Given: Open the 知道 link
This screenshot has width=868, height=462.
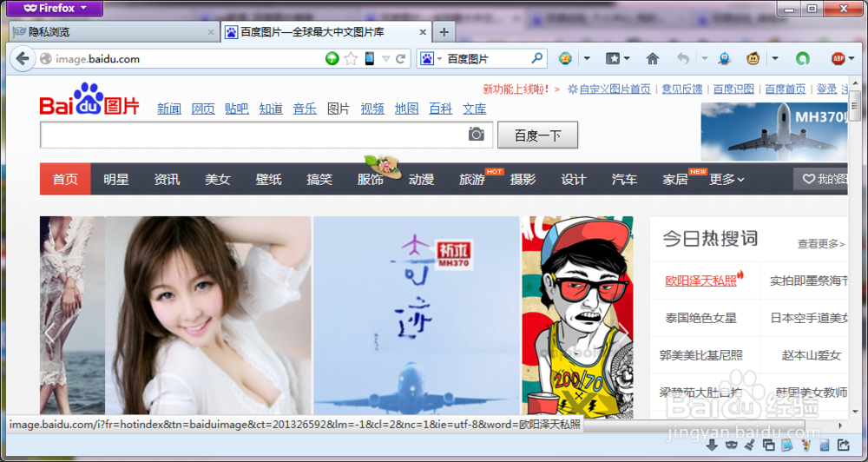Looking at the screenshot, I should 271,109.
